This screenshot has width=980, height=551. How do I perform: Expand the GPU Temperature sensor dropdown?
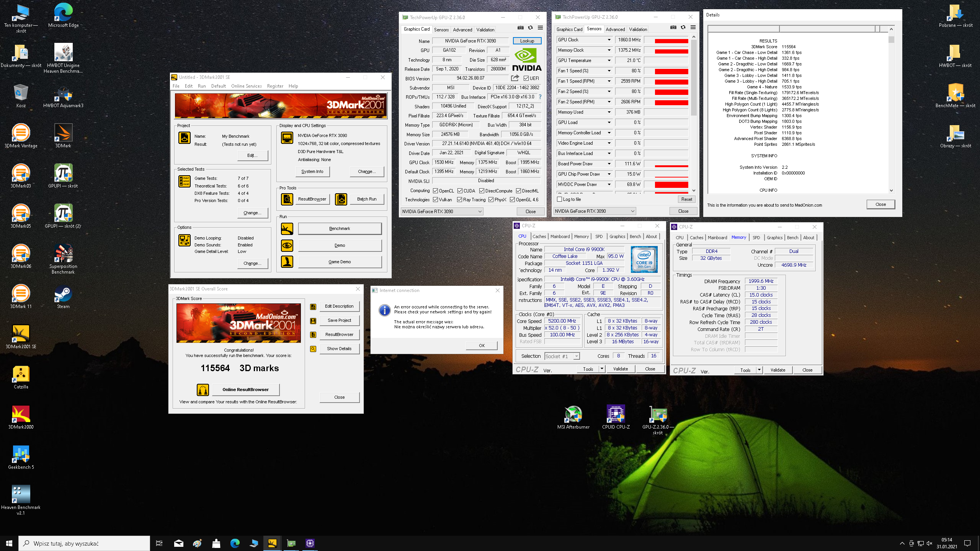click(609, 60)
